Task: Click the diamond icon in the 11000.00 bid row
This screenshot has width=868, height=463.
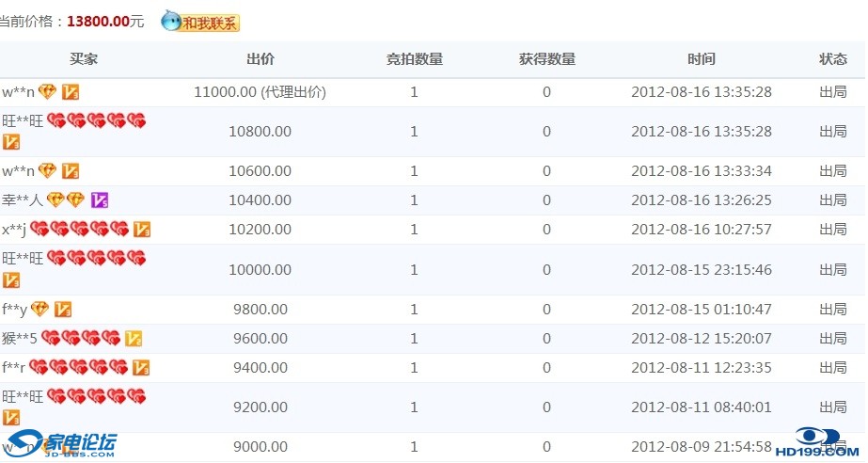Action: [x=47, y=91]
